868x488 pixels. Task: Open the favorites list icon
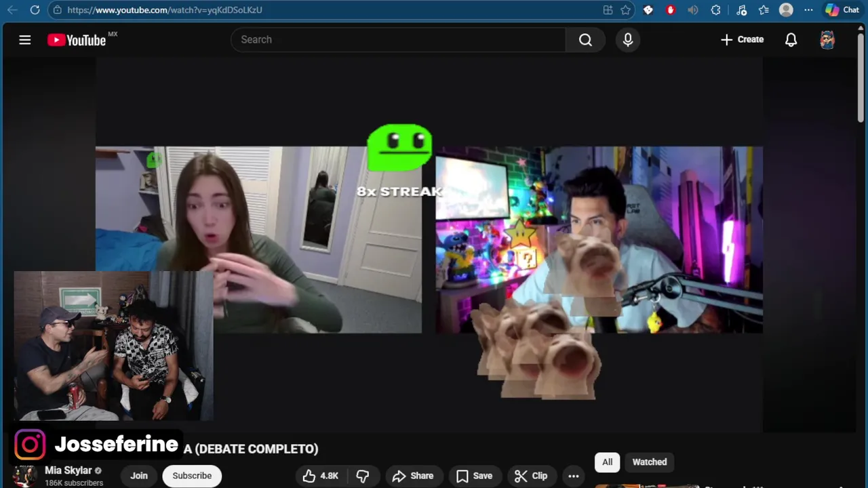pyautogui.click(x=764, y=10)
